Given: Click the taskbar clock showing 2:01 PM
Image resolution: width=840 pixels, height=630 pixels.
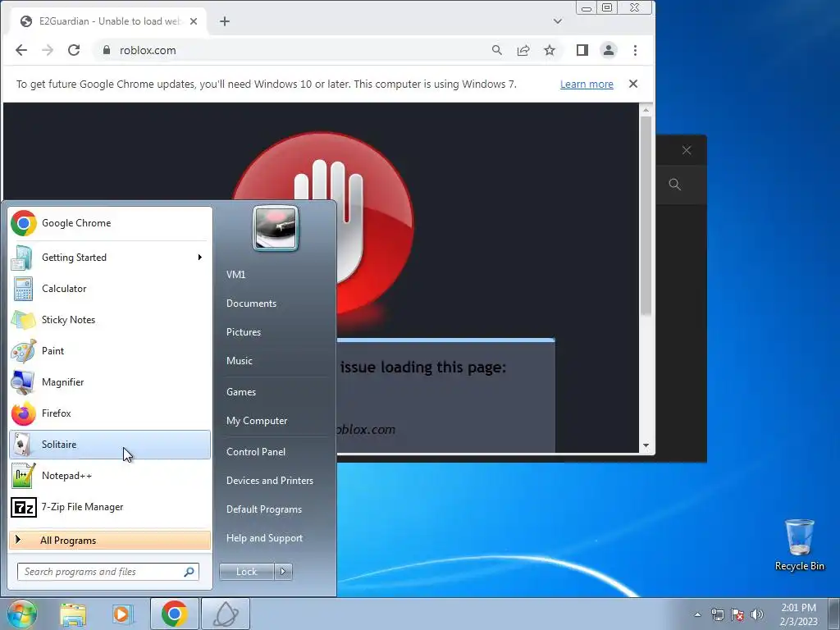Looking at the screenshot, I should point(798,614).
